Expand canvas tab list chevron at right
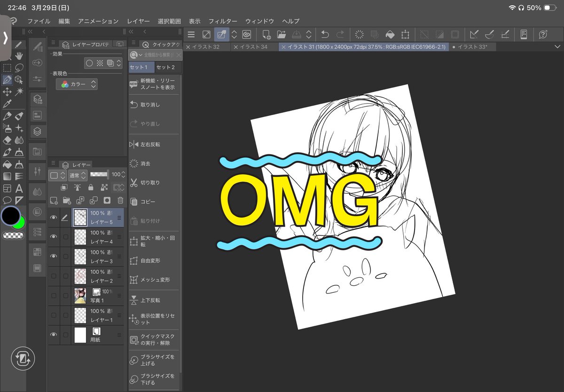This screenshot has width=564, height=392. tap(557, 47)
